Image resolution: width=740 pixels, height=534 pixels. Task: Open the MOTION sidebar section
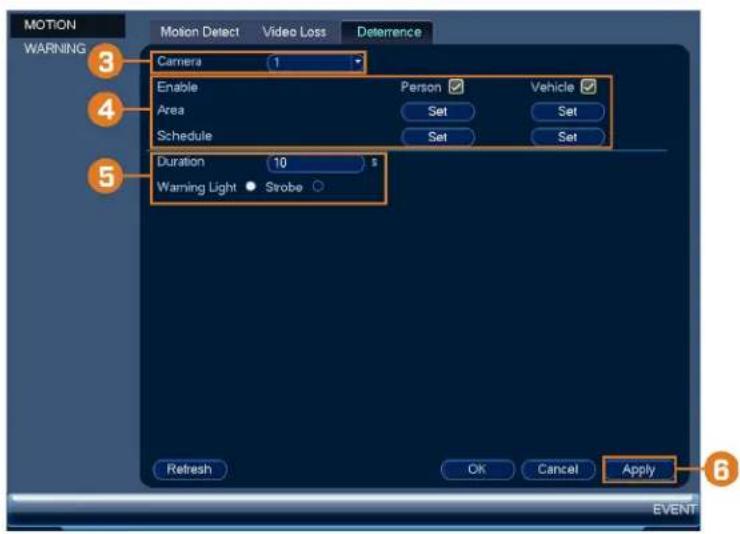pyautogui.click(x=67, y=25)
